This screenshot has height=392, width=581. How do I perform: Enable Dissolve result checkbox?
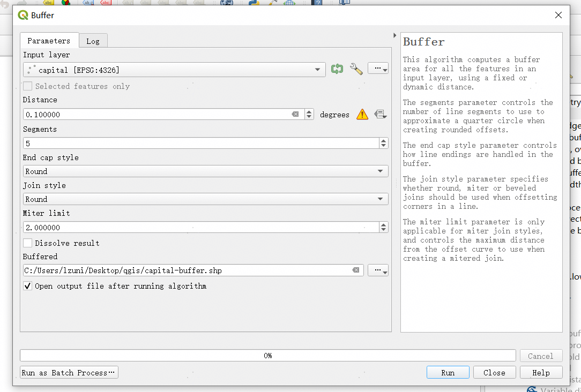tap(28, 243)
